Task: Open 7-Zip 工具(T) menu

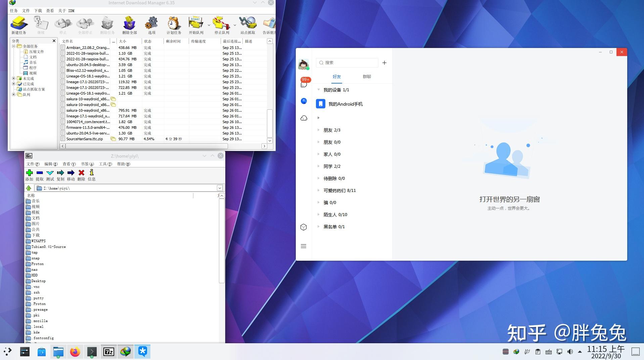Action: [105, 164]
